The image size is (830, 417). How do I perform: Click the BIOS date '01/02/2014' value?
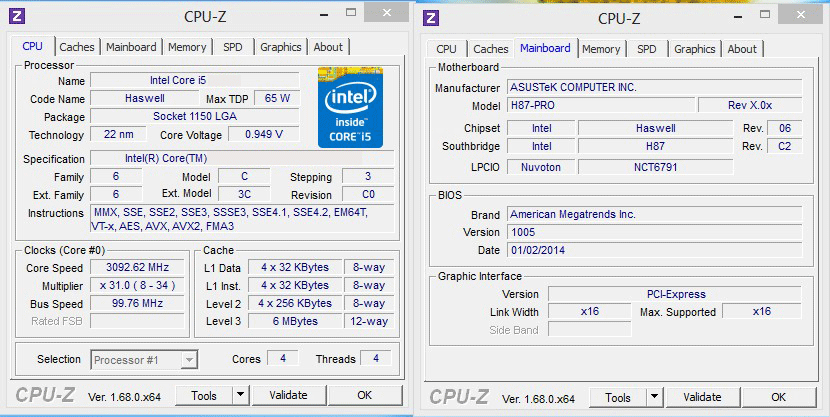click(x=655, y=250)
